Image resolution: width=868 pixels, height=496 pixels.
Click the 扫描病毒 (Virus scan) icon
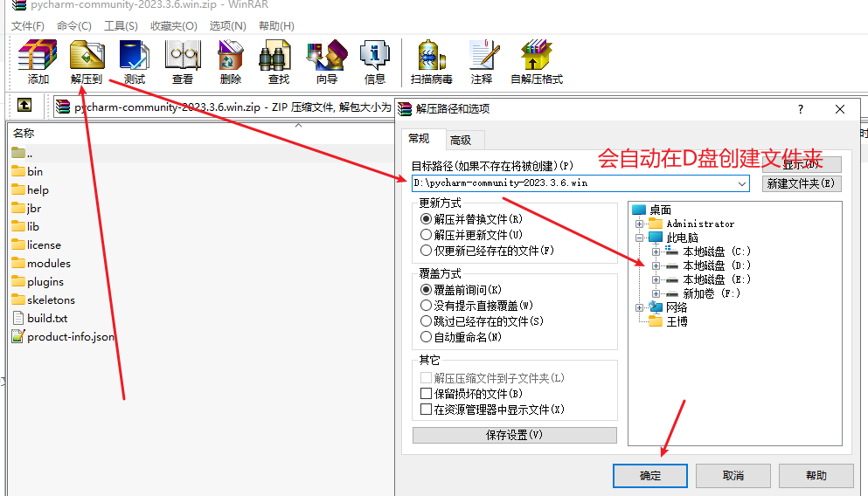tap(432, 55)
